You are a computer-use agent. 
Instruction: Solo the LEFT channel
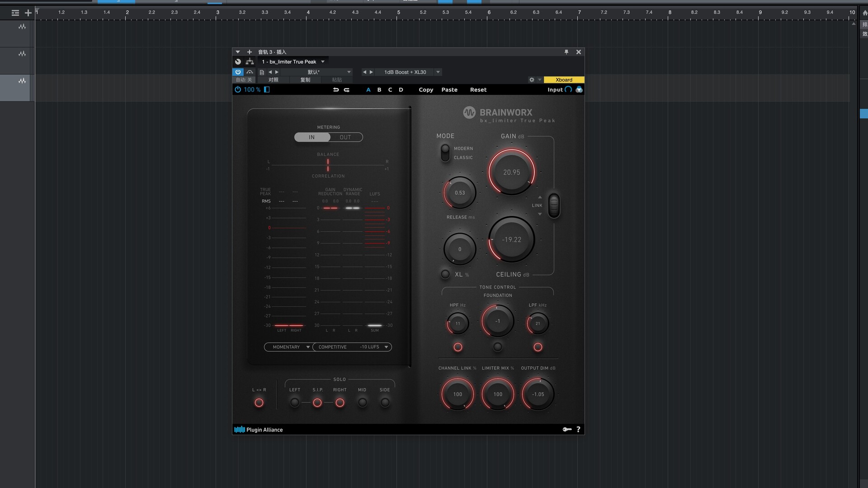[x=295, y=403]
